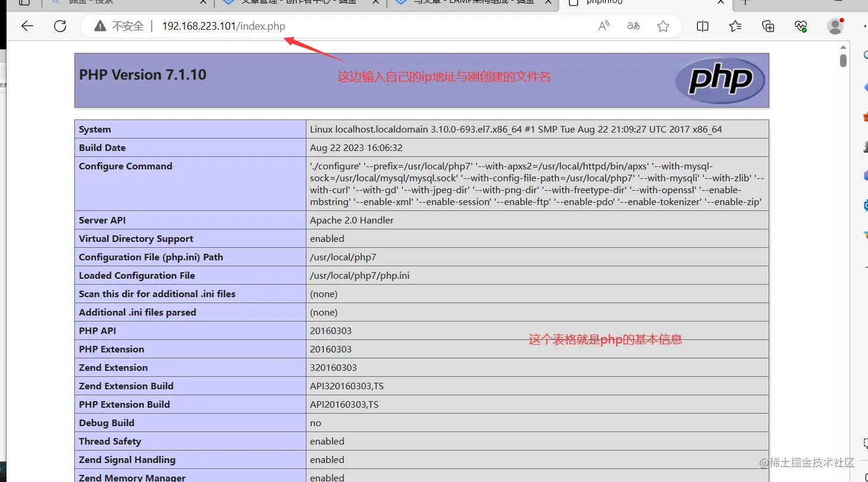Add this page to favorites star
Screen dimensions: 868x482
coord(663,26)
